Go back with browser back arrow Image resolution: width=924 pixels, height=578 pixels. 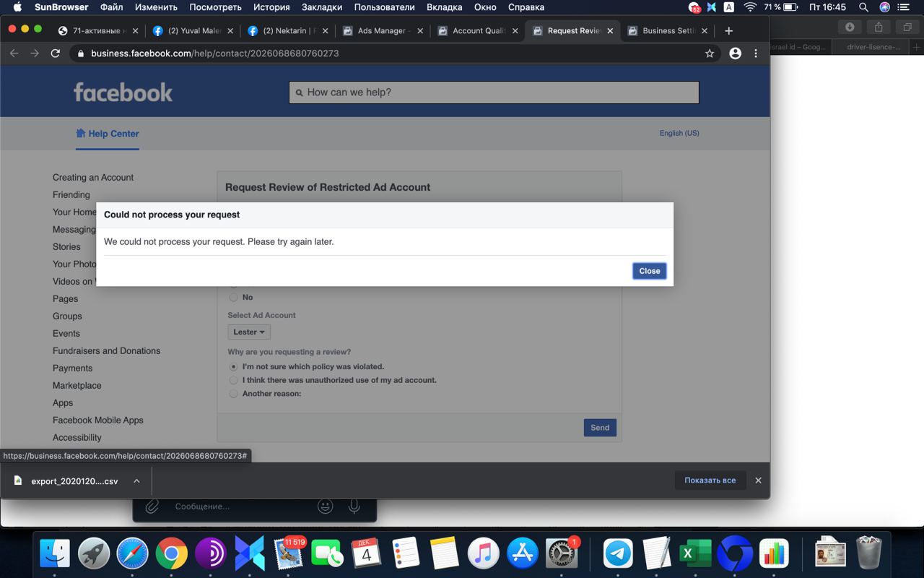[x=14, y=53]
